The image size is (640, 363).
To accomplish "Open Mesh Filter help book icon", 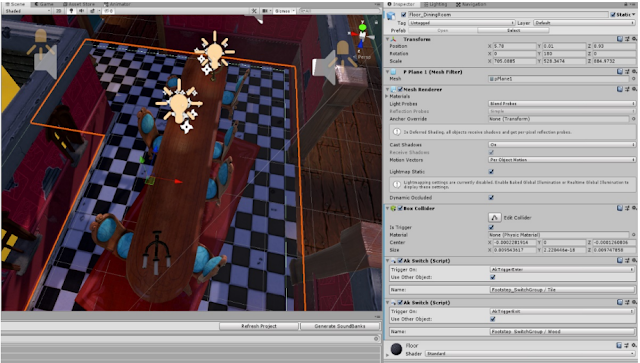I will 620,72.
